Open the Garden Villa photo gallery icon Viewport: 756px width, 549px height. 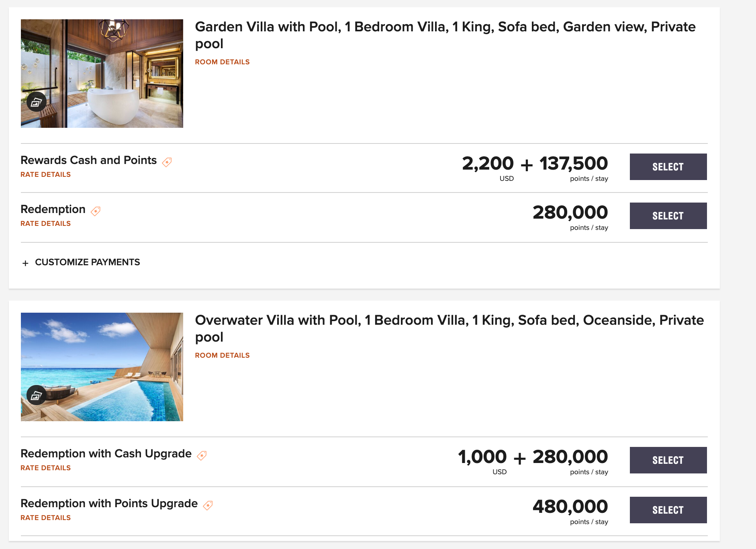[36, 102]
